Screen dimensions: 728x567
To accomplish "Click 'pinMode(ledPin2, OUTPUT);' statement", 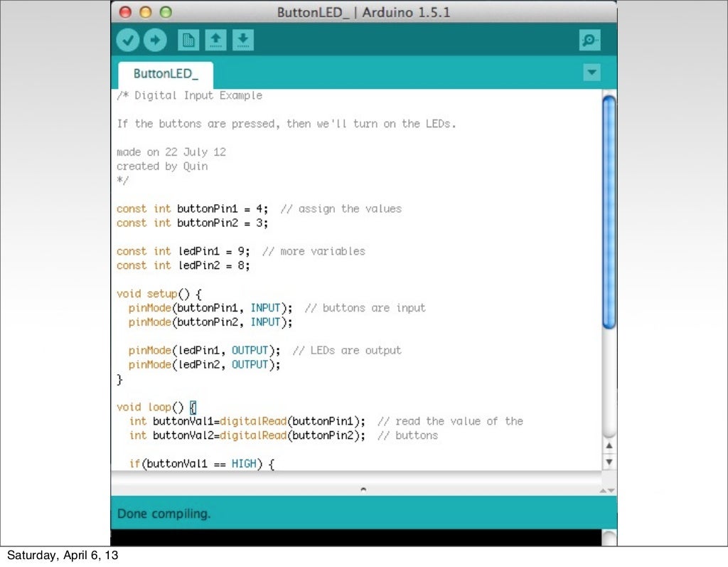I will coord(205,365).
